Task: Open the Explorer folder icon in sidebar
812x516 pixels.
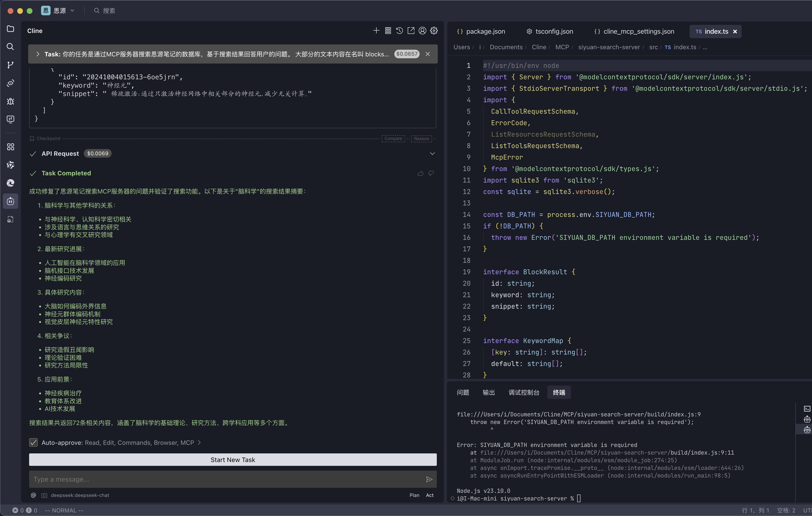Action: (x=11, y=29)
